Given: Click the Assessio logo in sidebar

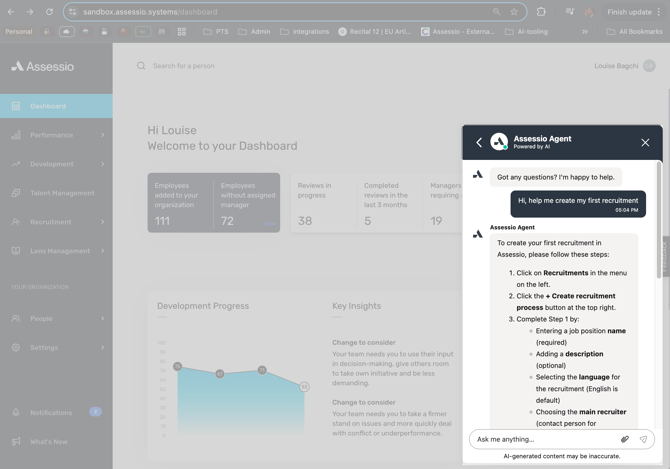Looking at the screenshot, I should point(43,66).
